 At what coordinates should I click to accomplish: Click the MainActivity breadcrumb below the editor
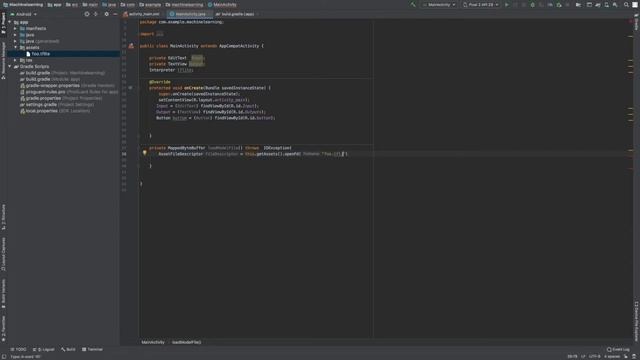[153, 342]
